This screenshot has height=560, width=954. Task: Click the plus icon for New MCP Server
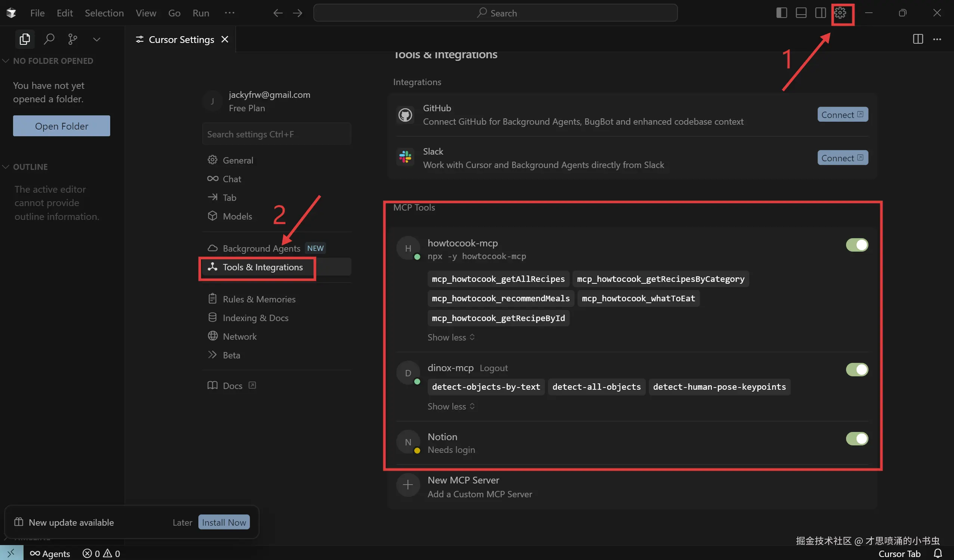click(x=408, y=485)
